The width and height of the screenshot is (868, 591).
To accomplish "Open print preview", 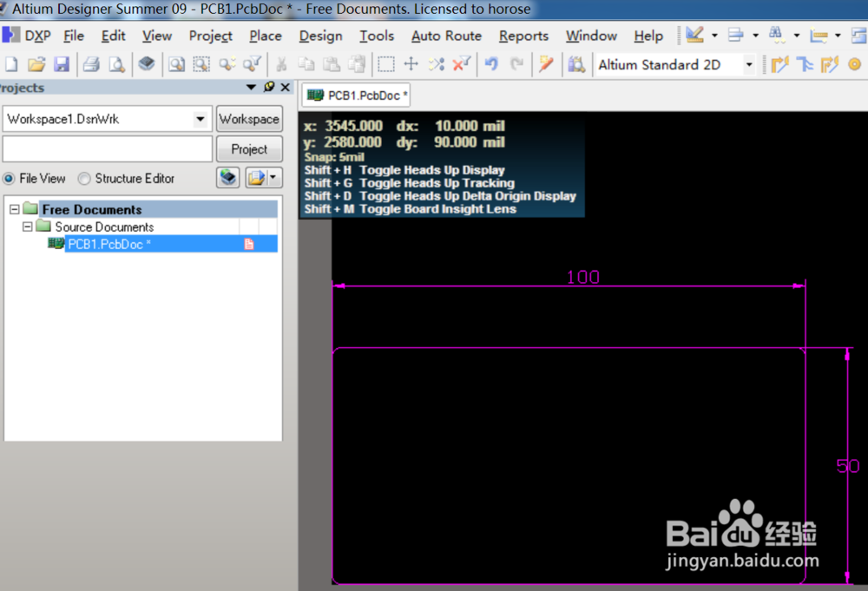I will click(117, 65).
